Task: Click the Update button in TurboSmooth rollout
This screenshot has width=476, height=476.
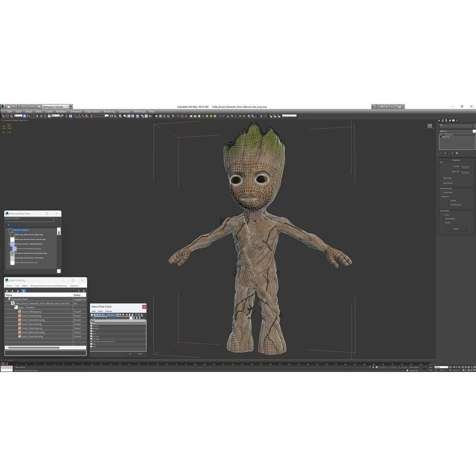Action: [x=456, y=229]
